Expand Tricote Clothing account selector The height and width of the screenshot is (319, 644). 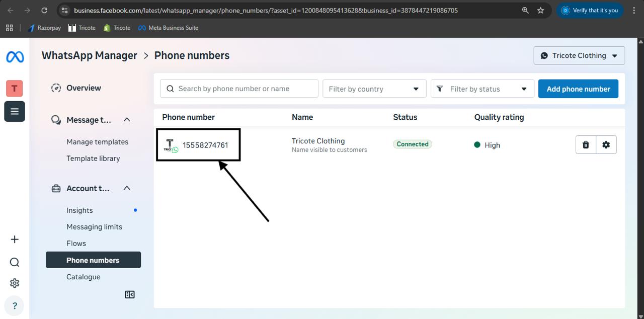point(579,56)
